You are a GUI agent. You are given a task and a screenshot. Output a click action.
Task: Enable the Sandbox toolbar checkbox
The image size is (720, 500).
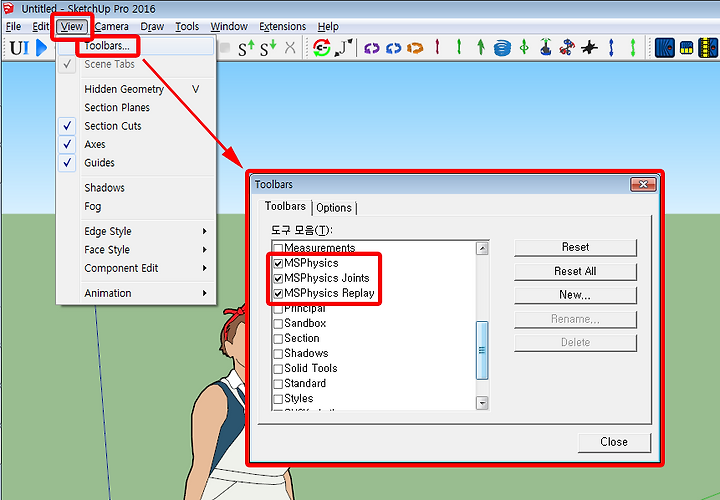[278, 324]
